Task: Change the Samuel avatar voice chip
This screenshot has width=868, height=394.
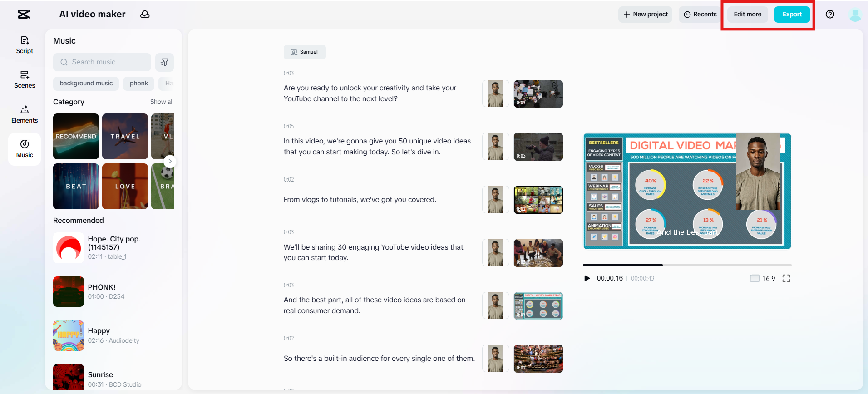Action: (x=305, y=52)
